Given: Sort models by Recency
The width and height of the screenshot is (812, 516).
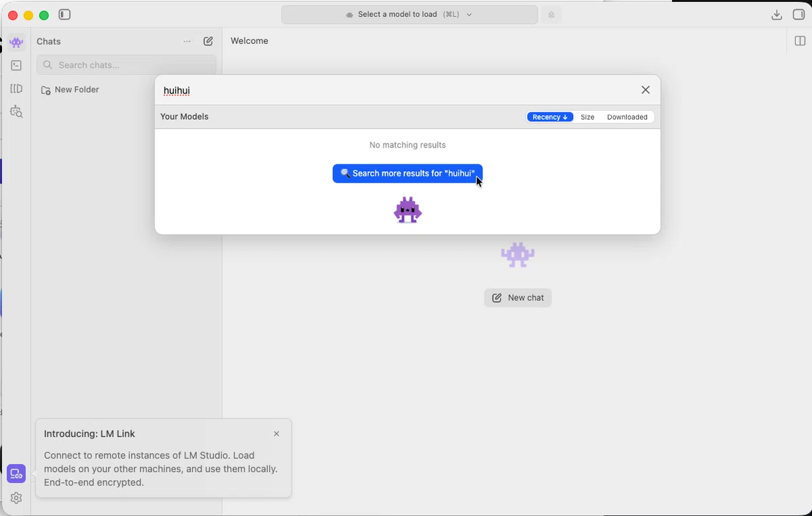Looking at the screenshot, I should click(550, 117).
